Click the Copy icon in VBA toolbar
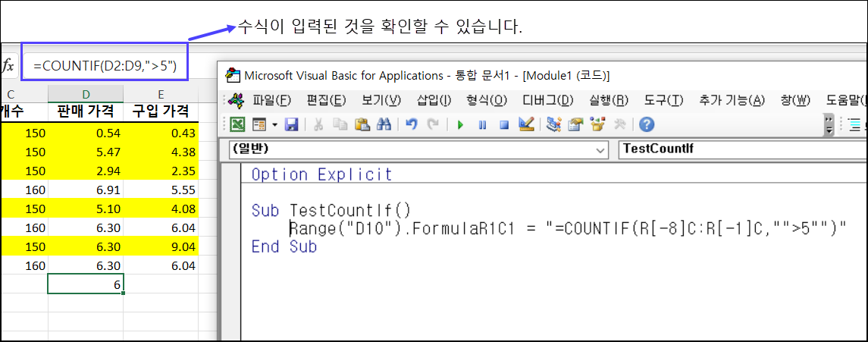This screenshot has height=342, width=868. tap(340, 125)
